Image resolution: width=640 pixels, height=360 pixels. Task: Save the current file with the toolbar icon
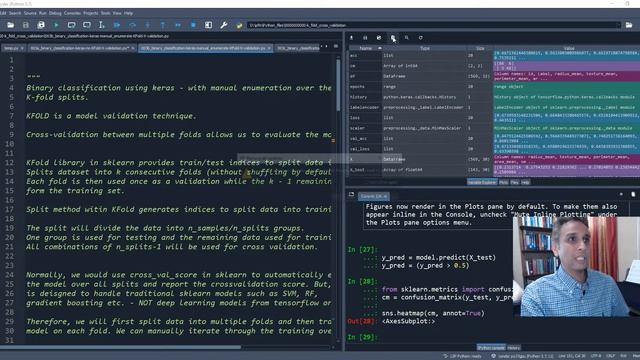pos(26,25)
